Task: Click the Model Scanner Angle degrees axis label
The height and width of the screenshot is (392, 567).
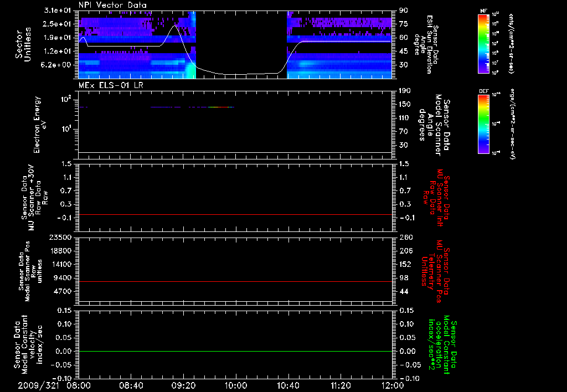Action: pos(434,125)
